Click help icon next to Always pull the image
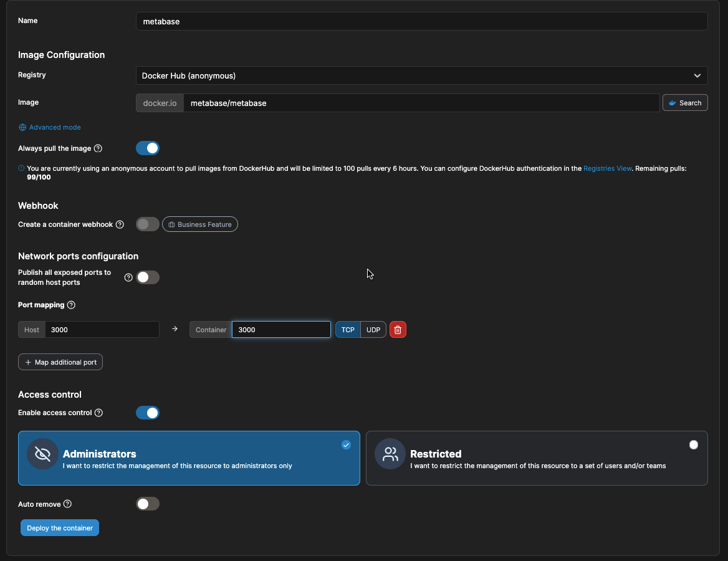 coord(98,148)
